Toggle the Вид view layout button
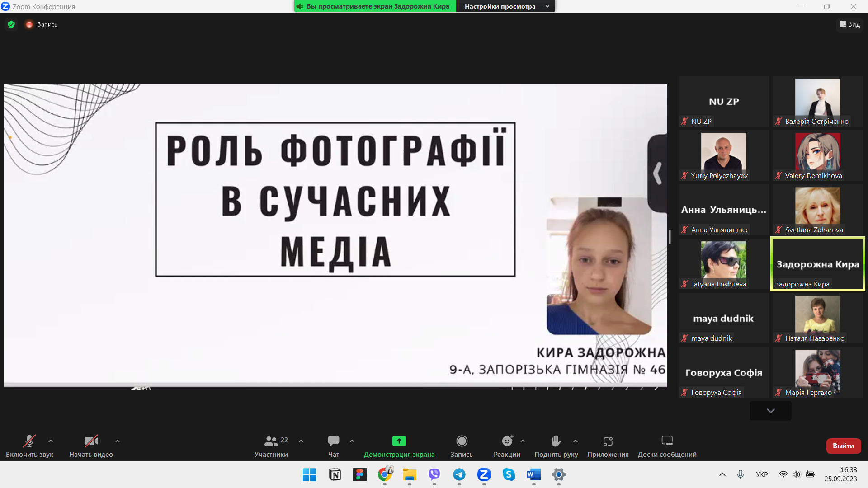868x488 pixels. point(850,24)
